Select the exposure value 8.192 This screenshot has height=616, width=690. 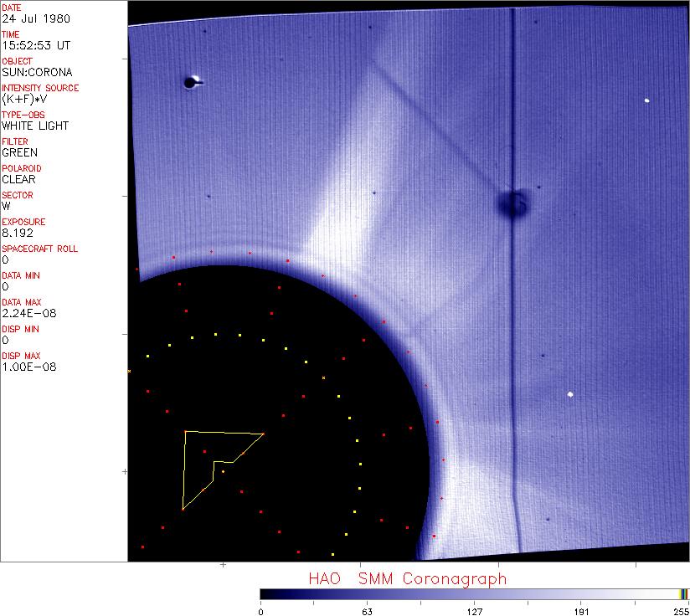click(x=18, y=233)
